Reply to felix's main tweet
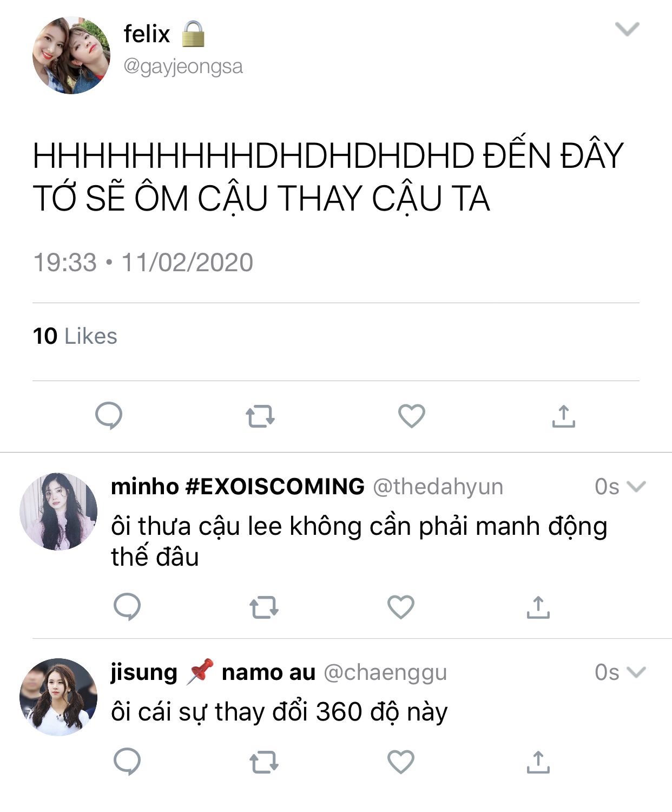This screenshot has height=812, width=672. point(109,416)
